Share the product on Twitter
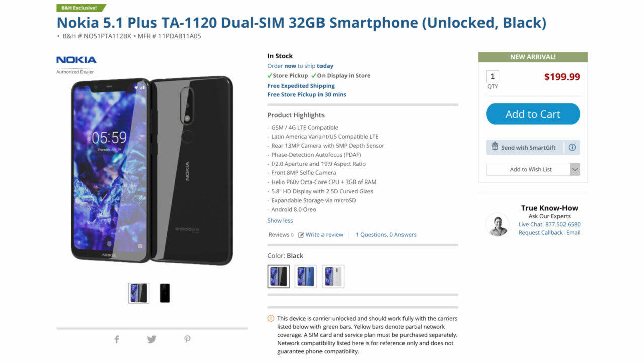The width and height of the screenshot is (644, 362). coord(151,339)
